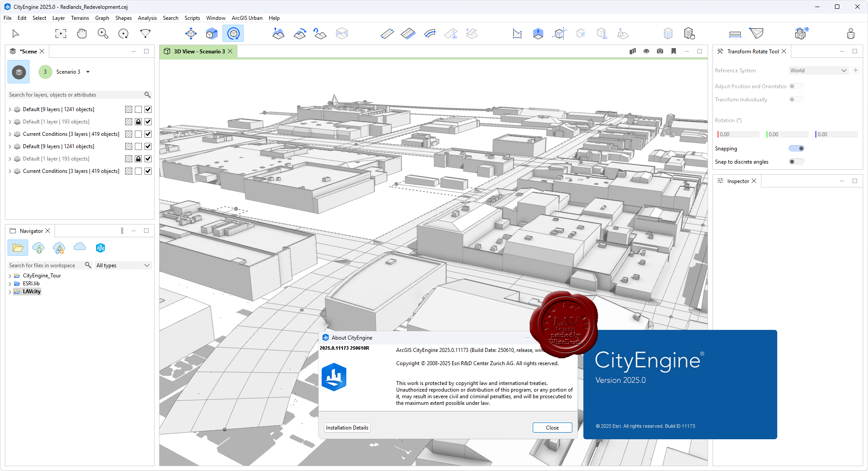Image resolution: width=868 pixels, height=471 pixels.
Task: Open the cloud source in Navigator
Action: (80, 247)
